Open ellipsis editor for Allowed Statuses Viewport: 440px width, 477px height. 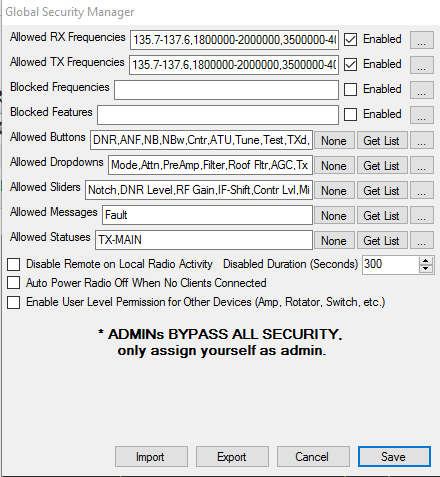pos(422,240)
